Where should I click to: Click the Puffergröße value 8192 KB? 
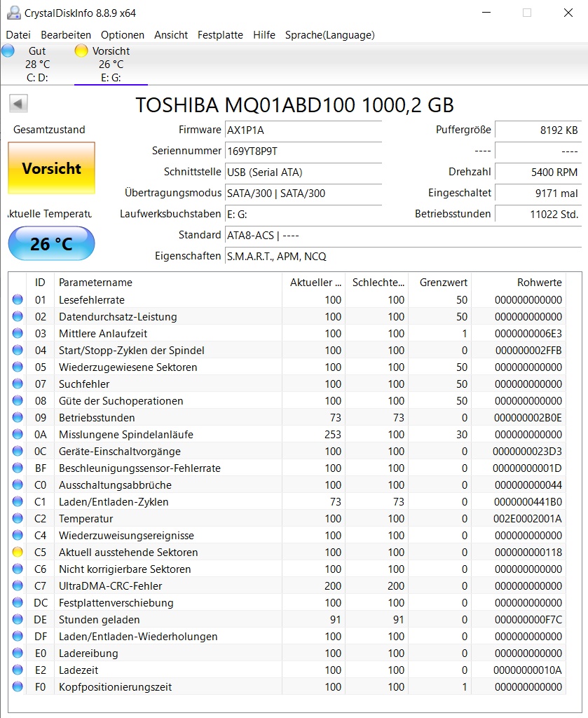538,130
